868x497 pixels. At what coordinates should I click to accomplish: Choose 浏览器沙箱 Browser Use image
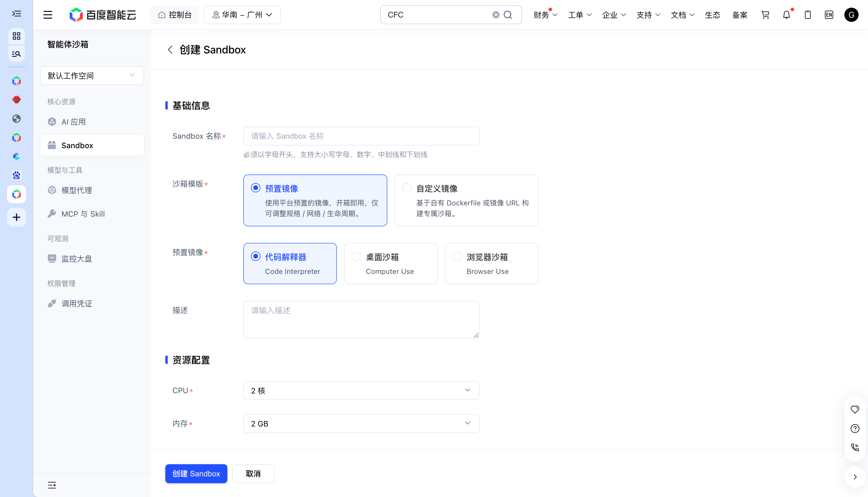491,264
